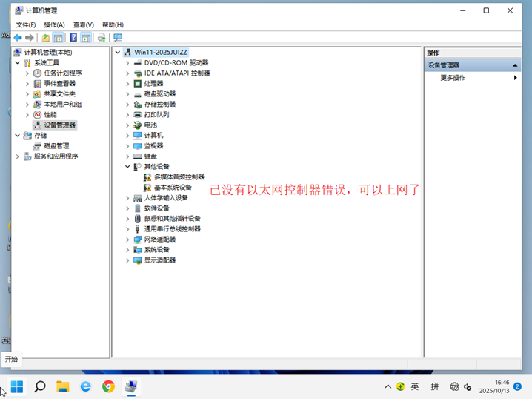Viewport: 532px width, 399px height.
Task: Expand the 网络适配器 device category
Action: (x=128, y=240)
